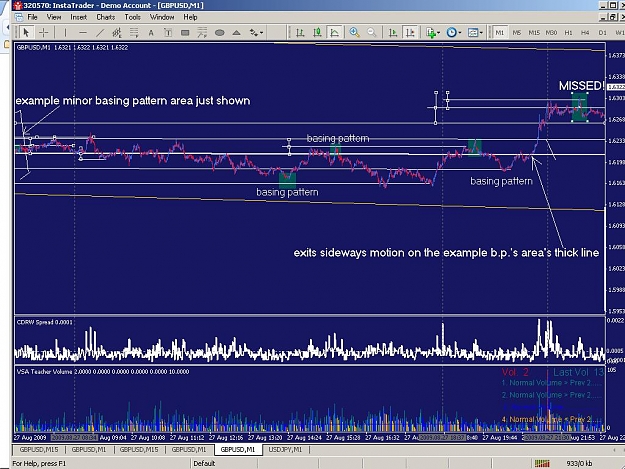Click the connection bars icon in status bar

pos(542,463)
